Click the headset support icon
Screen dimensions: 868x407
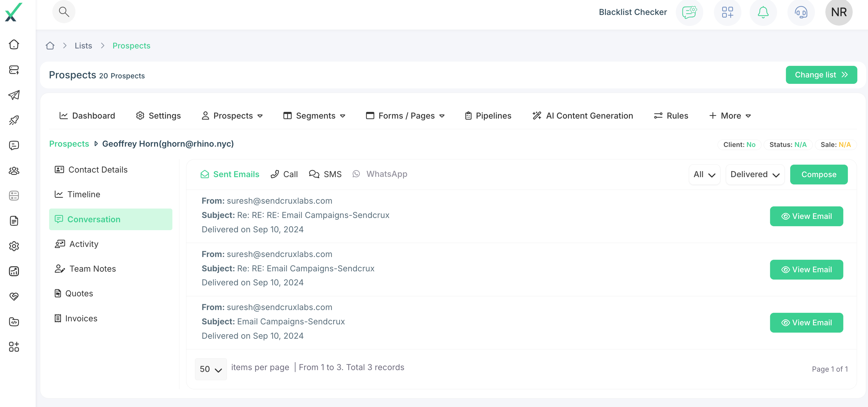801,12
